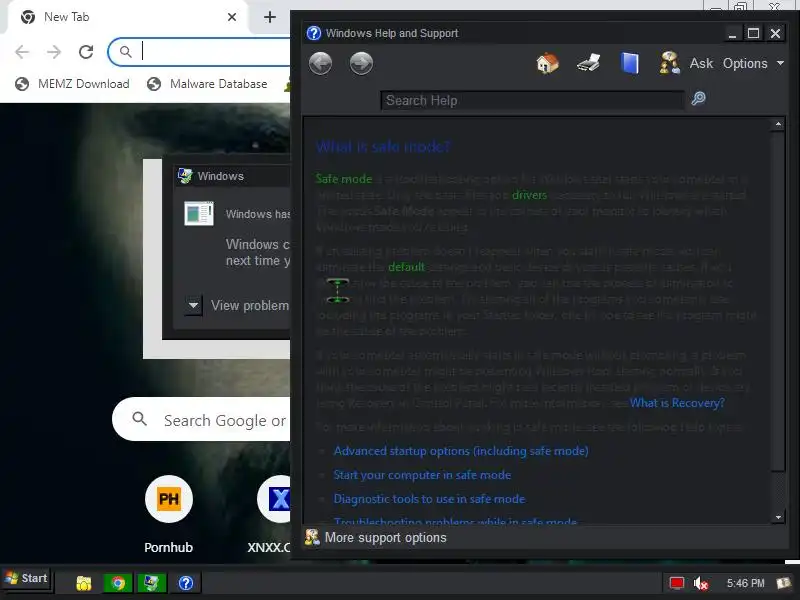
Task: Go forward in Windows Help and Support
Action: (361, 64)
